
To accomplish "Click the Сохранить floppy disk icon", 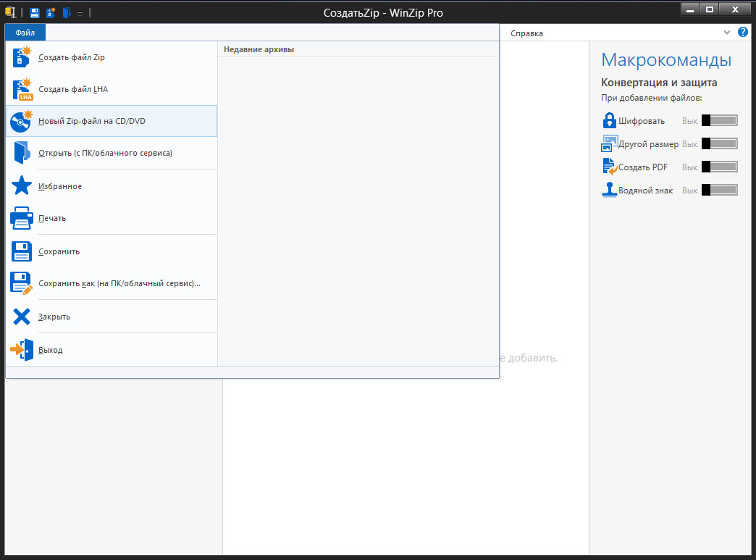I will [x=22, y=251].
